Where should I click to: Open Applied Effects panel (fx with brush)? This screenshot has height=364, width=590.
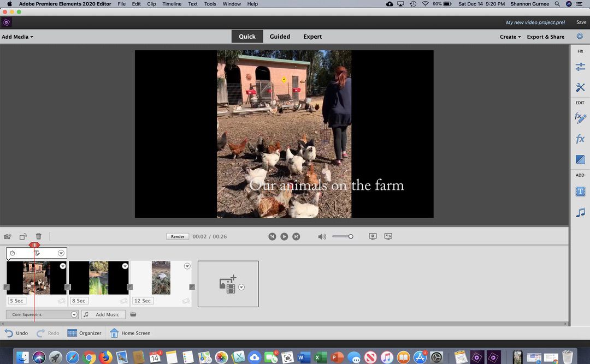point(580,118)
